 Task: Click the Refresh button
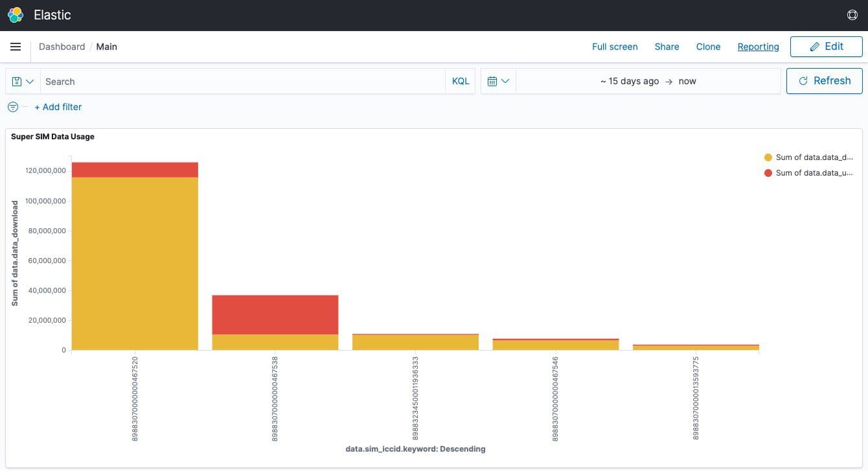click(x=824, y=81)
